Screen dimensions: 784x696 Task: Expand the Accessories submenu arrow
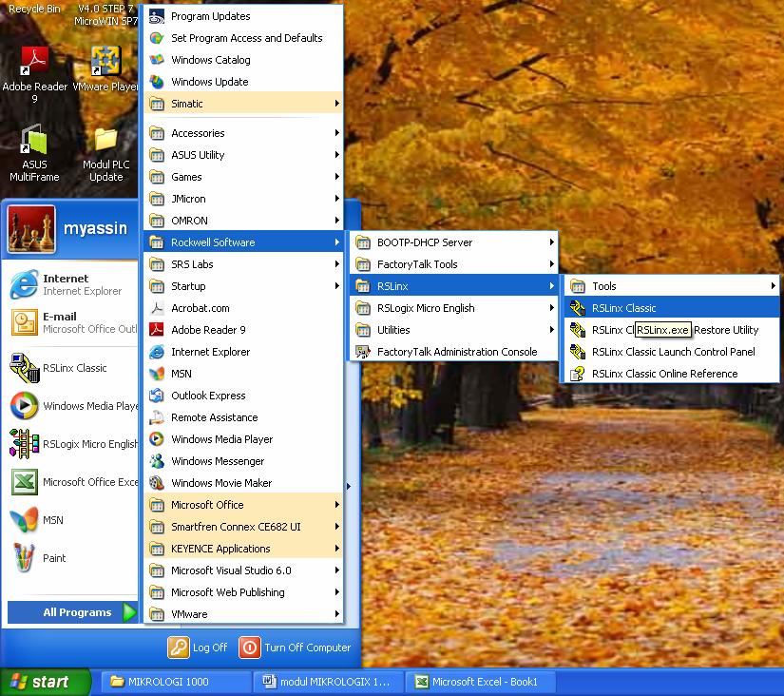tap(337, 133)
